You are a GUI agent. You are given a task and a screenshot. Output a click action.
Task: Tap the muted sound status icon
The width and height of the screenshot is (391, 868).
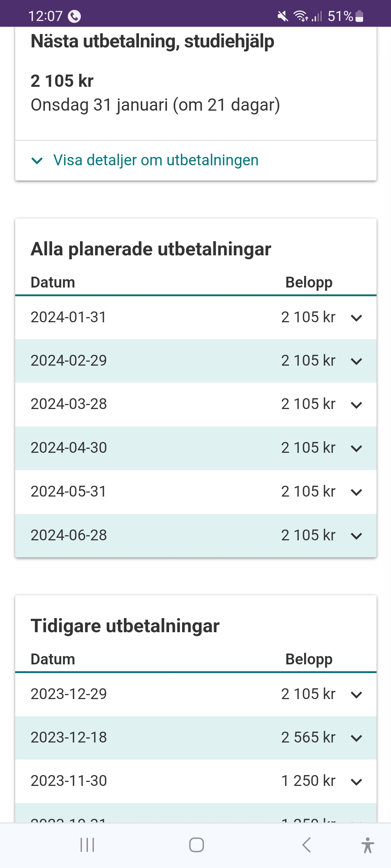tap(283, 16)
